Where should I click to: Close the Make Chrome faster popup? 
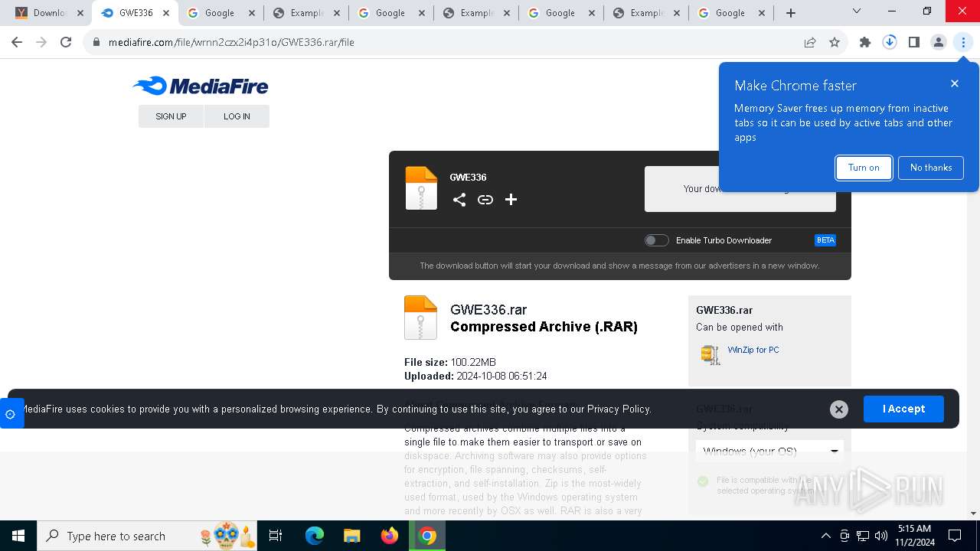pos(954,83)
